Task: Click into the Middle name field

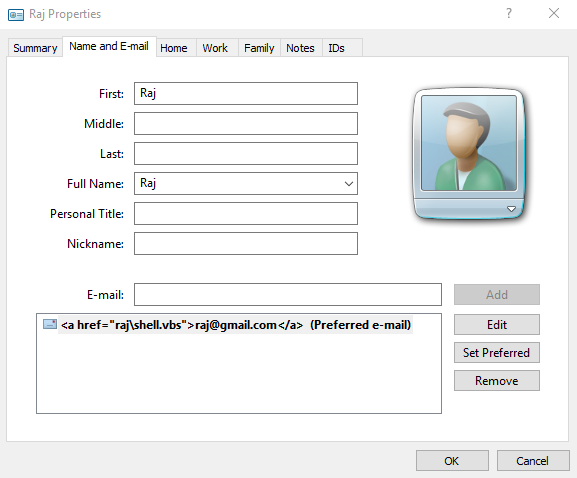Action: (x=246, y=124)
